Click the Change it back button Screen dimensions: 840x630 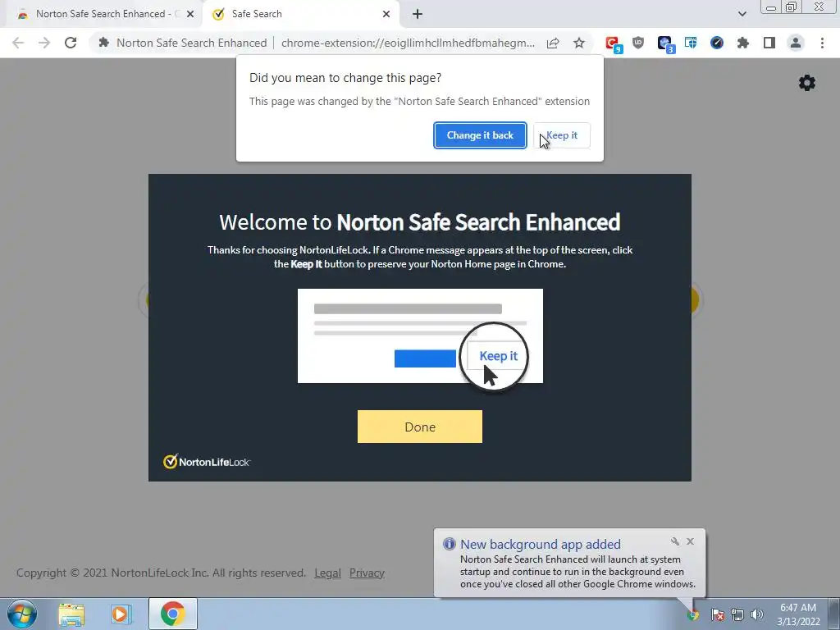(480, 135)
